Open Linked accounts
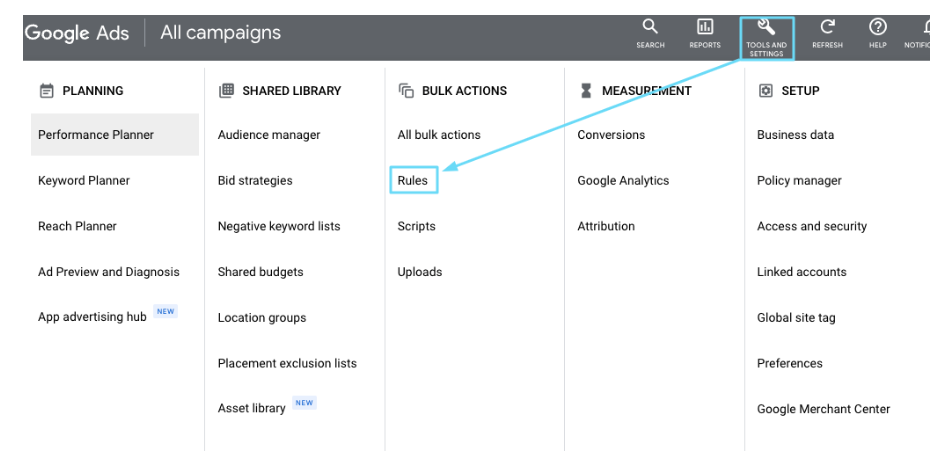Image resolution: width=942 pixels, height=453 pixels. (801, 272)
